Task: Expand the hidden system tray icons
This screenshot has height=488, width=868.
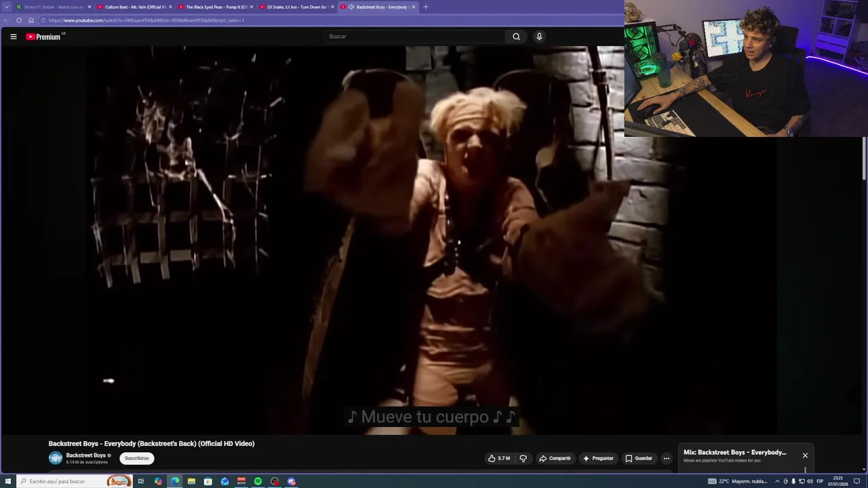Action: pos(777,481)
